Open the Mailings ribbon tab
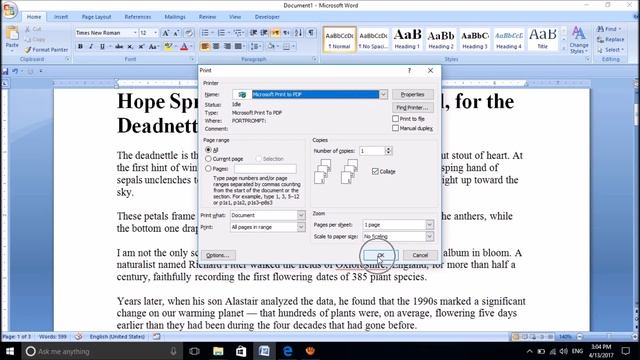 (x=175, y=17)
